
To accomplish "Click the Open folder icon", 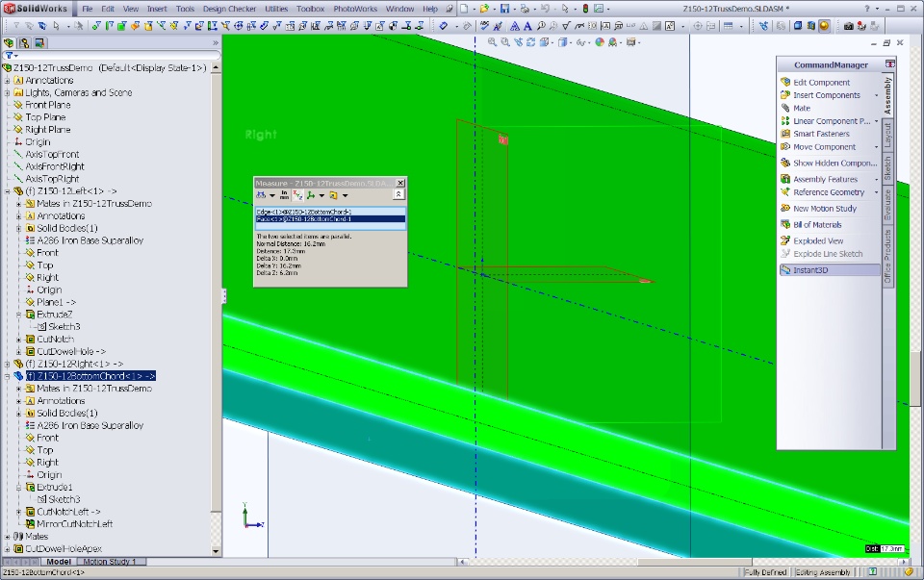I will pos(484,9).
